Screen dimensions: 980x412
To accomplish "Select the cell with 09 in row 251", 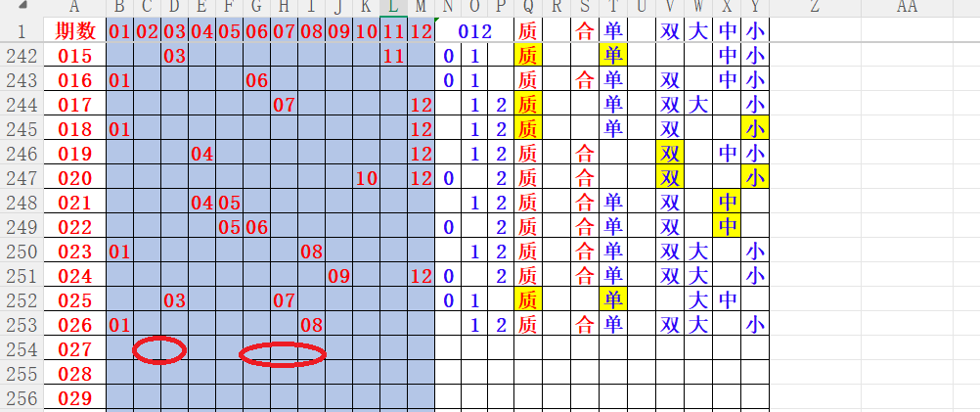I will pyautogui.click(x=338, y=276).
